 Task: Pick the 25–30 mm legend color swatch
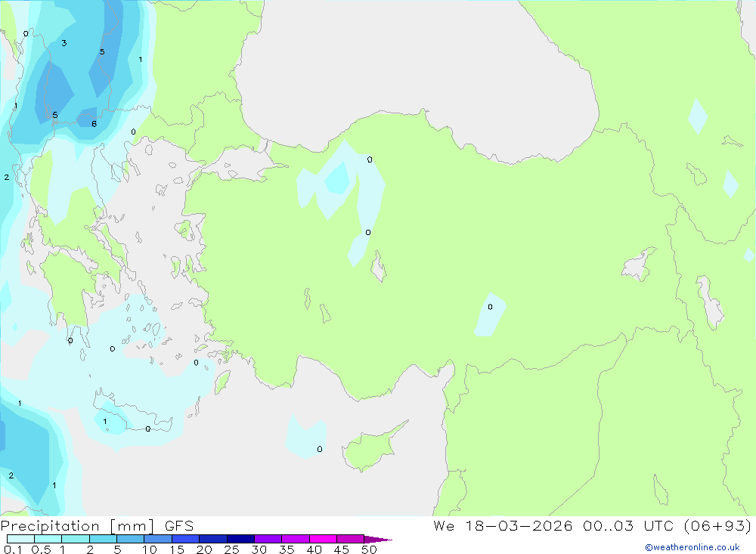coord(240,539)
